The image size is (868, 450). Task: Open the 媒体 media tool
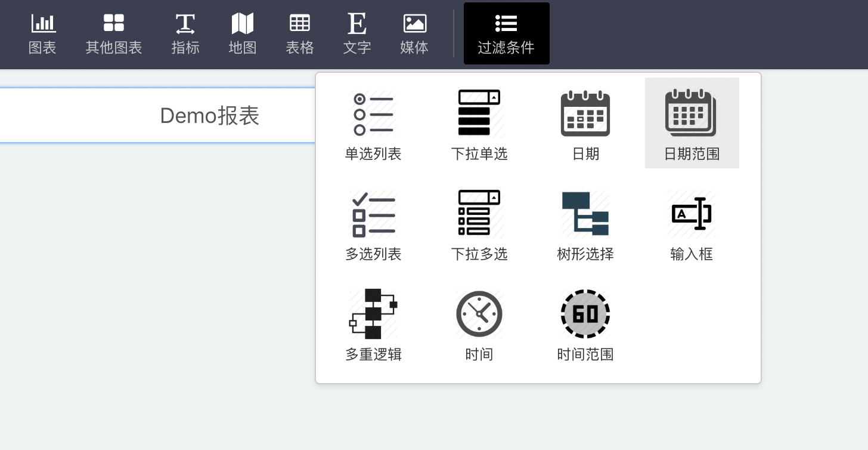click(414, 34)
